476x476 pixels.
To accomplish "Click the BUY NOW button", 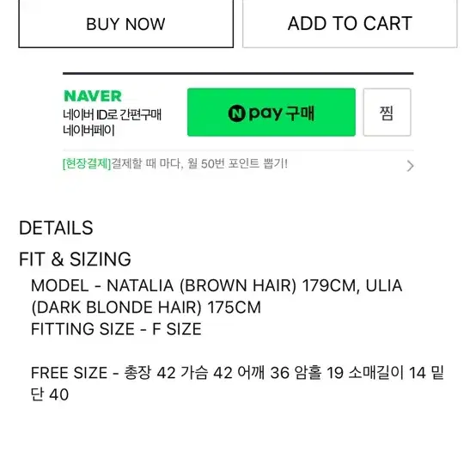I will [126, 24].
